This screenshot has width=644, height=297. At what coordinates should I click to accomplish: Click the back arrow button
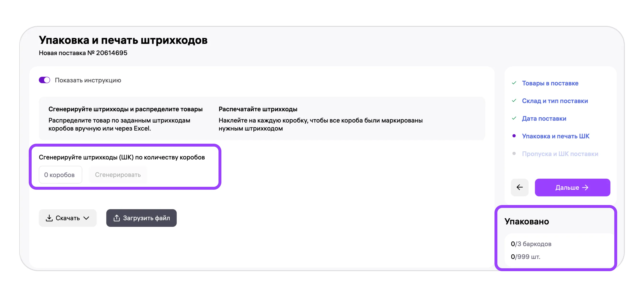[519, 187]
